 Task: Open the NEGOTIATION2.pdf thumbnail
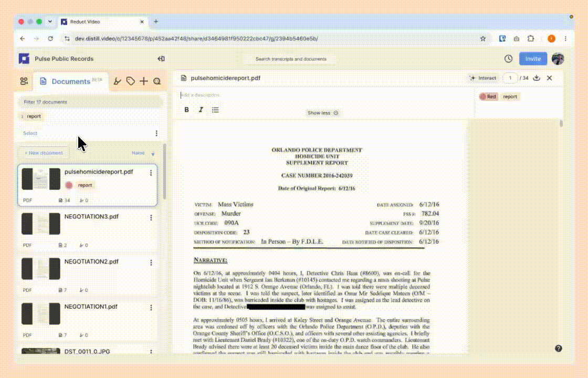[40, 269]
